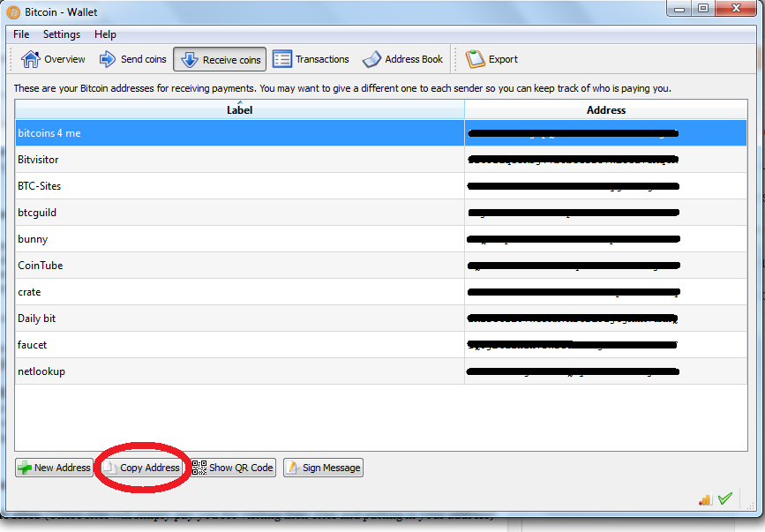The height and width of the screenshot is (532, 765).
Task: Select the 'btcguild' label row
Action: click(x=239, y=213)
